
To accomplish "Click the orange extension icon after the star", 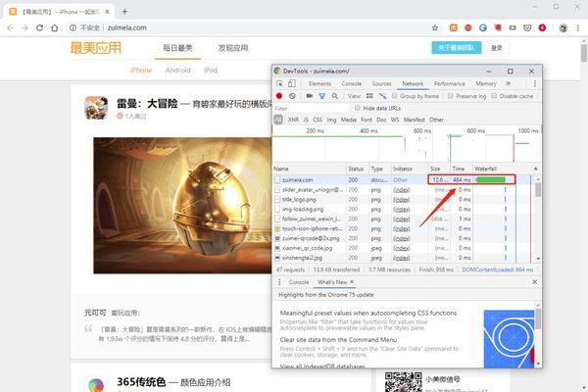I will point(454,27).
